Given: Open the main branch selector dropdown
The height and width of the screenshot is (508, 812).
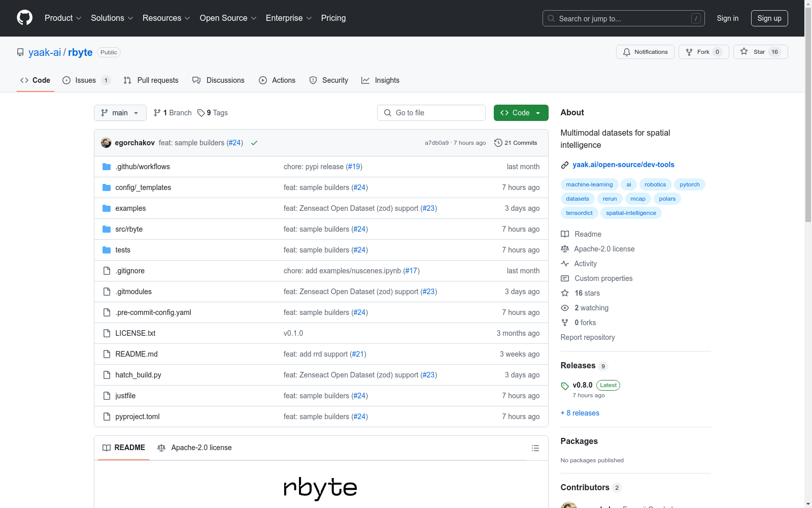Looking at the screenshot, I should coord(120,113).
